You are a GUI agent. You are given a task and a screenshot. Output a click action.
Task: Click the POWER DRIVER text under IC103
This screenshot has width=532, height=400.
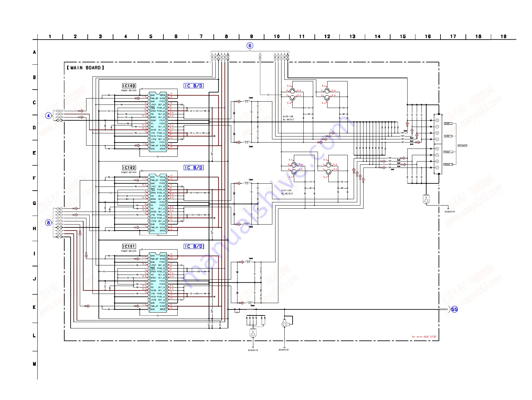(129, 91)
